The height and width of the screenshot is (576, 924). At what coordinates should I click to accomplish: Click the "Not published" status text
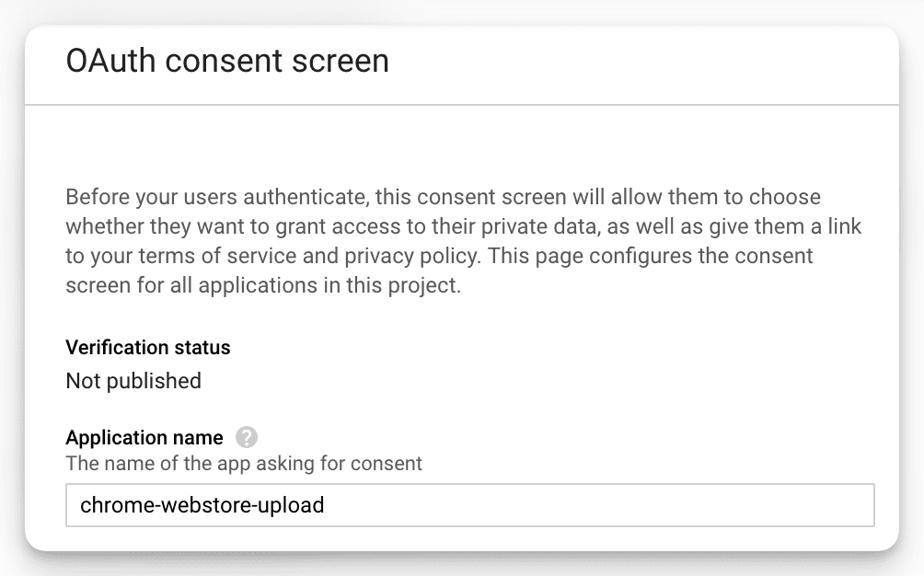coord(133,380)
